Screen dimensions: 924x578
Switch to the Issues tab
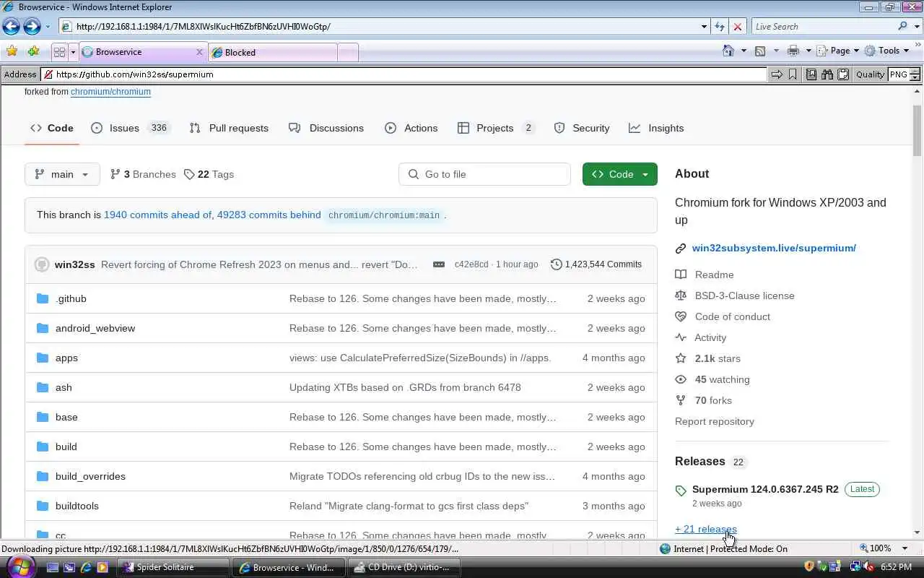click(130, 128)
